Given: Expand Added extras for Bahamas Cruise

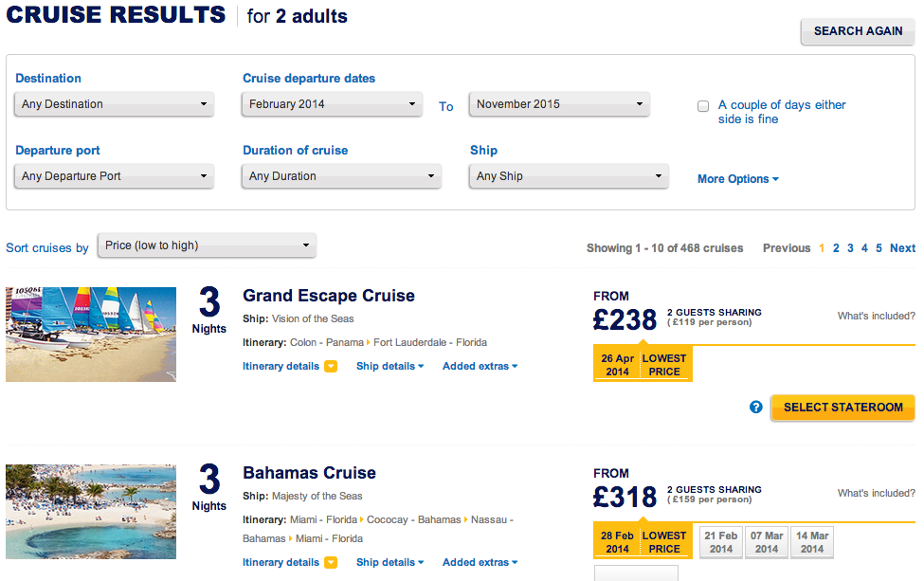Looking at the screenshot, I should (480, 563).
